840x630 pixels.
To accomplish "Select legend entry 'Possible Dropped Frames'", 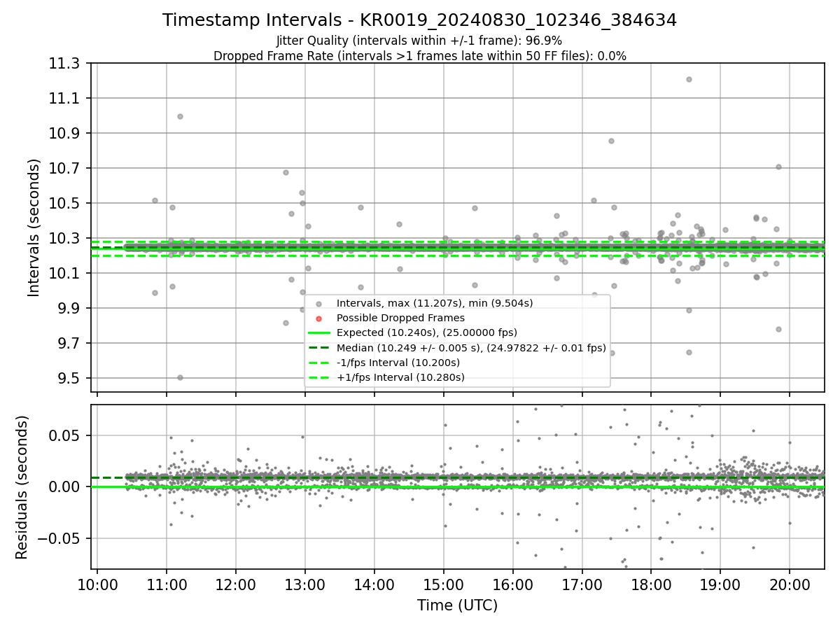I will [x=400, y=318].
